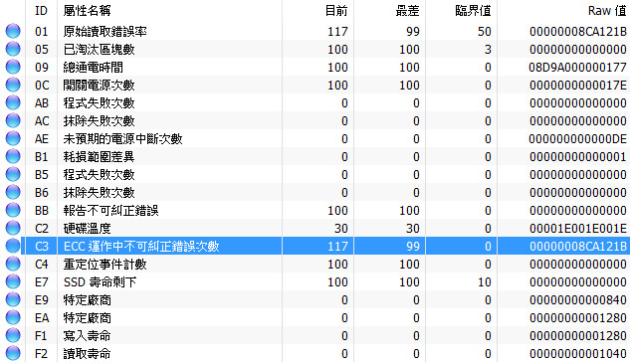Click the status orb for ID E7
630x364 pixels.
[x=13, y=281]
